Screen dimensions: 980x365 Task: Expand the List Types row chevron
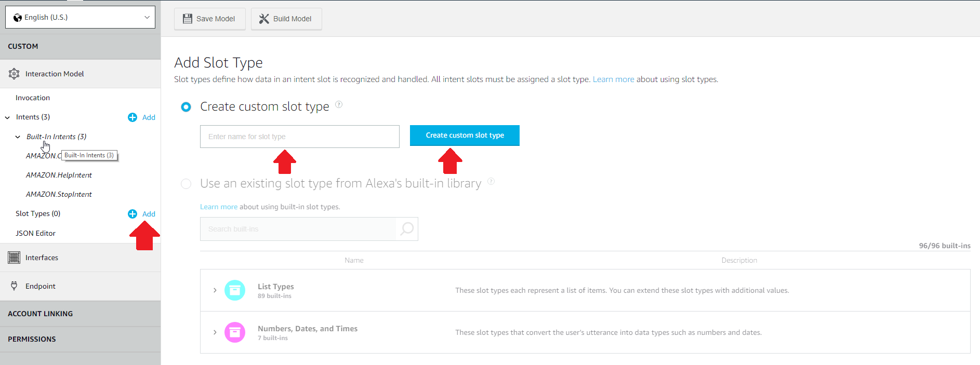click(x=215, y=290)
